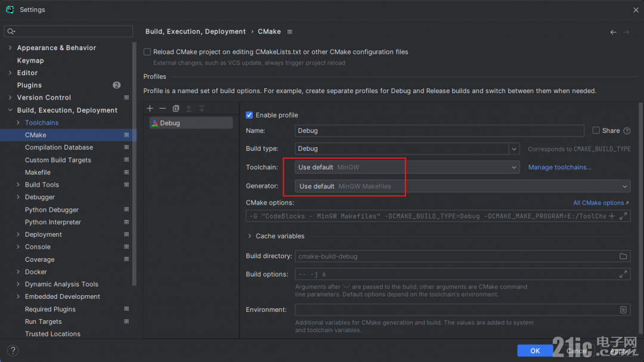The height and width of the screenshot is (362, 644).
Task: Expand the CMake options field
Action: (623, 216)
